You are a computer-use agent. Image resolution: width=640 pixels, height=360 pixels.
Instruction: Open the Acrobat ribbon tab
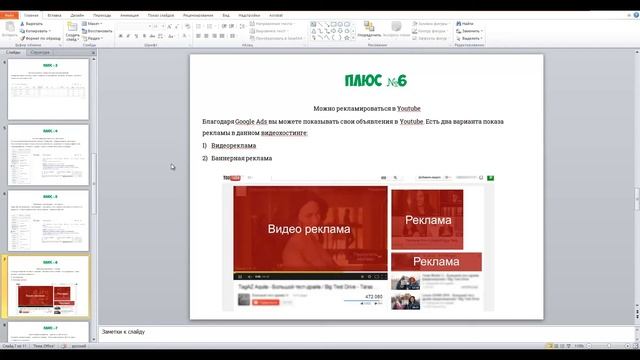[x=276, y=15]
